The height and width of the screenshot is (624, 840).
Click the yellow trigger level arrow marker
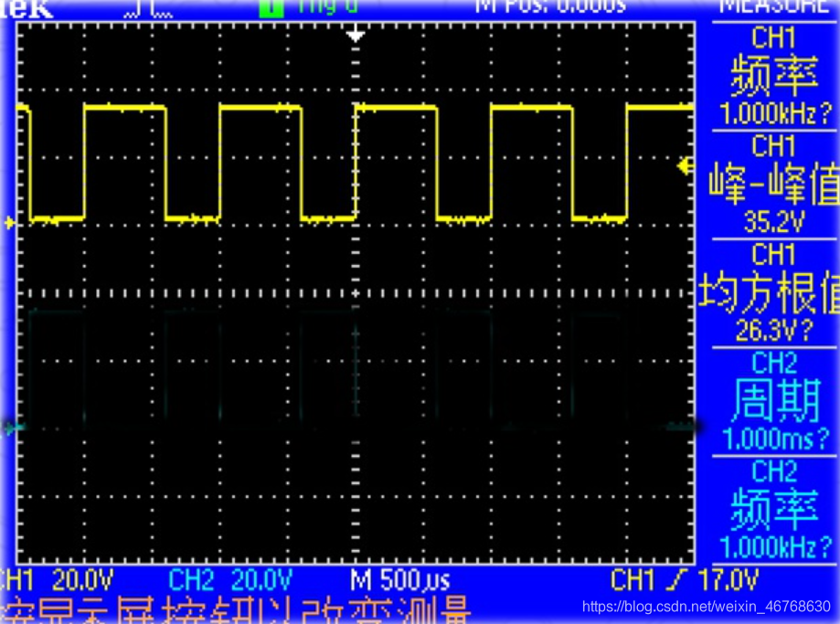point(686,166)
